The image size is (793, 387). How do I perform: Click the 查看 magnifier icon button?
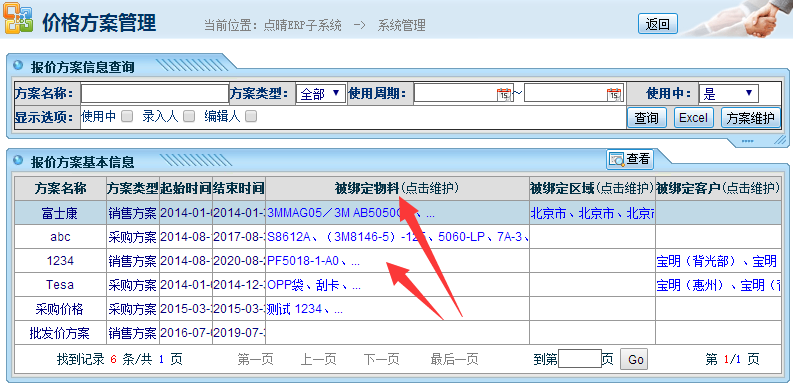(630, 159)
